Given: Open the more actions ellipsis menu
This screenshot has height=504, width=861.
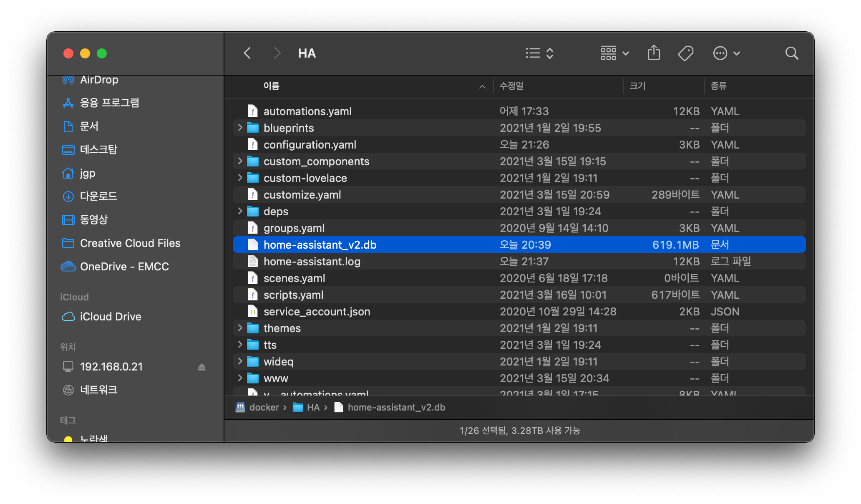Looking at the screenshot, I should coord(726,53).
